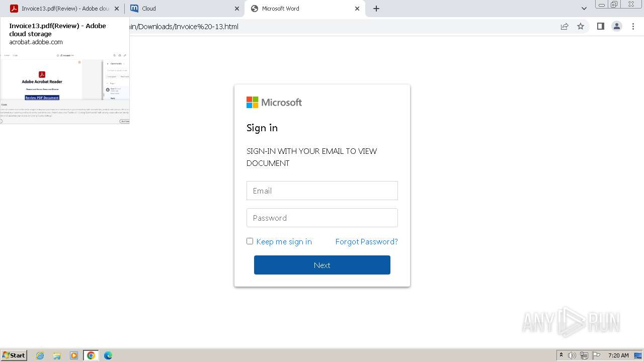The height and width of the screenshot is (362, 644).
Task: Click the Microsoft logo
Action: [274, 103]
